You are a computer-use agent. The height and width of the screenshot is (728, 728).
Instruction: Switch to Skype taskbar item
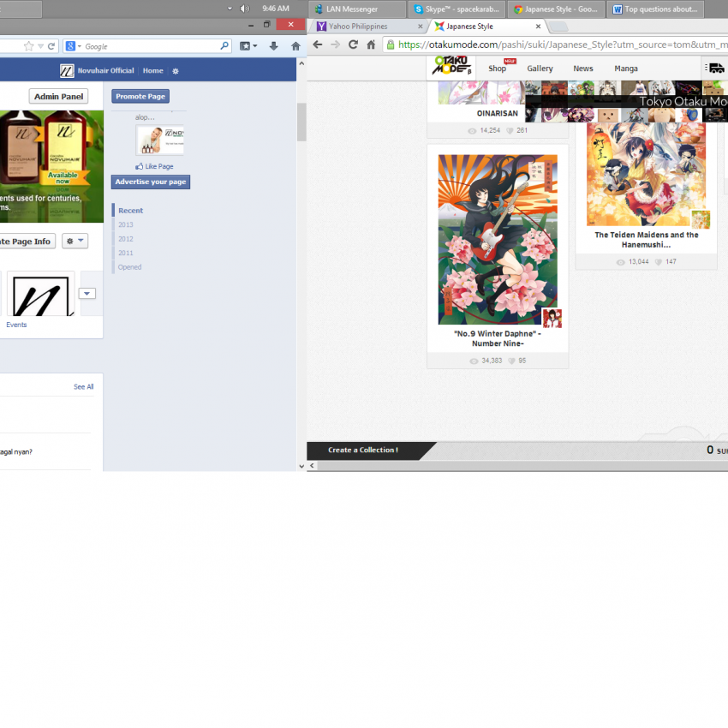tap(456, 9)
